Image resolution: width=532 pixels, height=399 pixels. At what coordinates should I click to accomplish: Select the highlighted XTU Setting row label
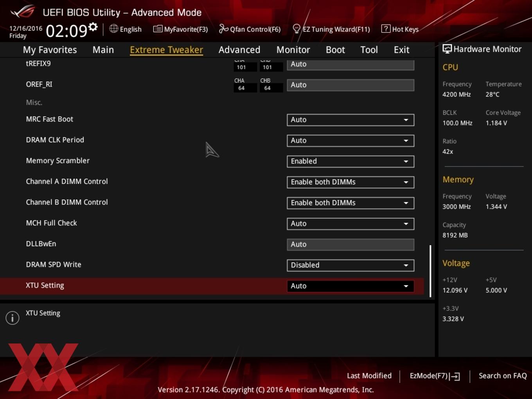pos(45,285)
